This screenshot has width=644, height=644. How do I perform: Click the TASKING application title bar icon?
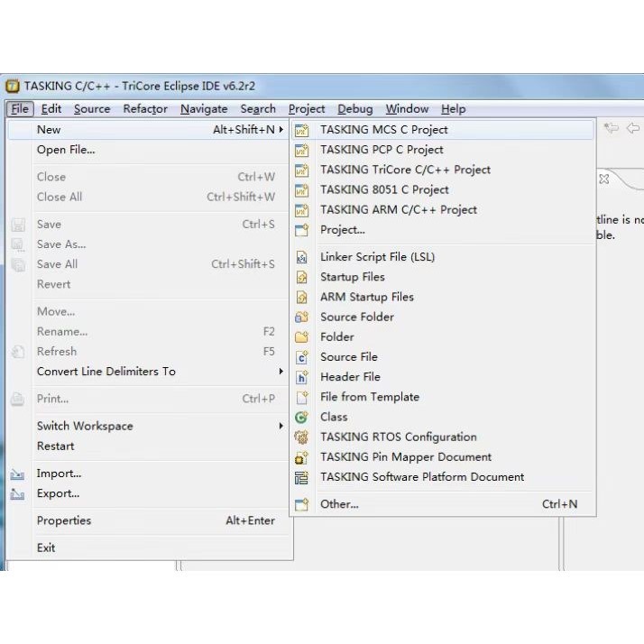13,87
